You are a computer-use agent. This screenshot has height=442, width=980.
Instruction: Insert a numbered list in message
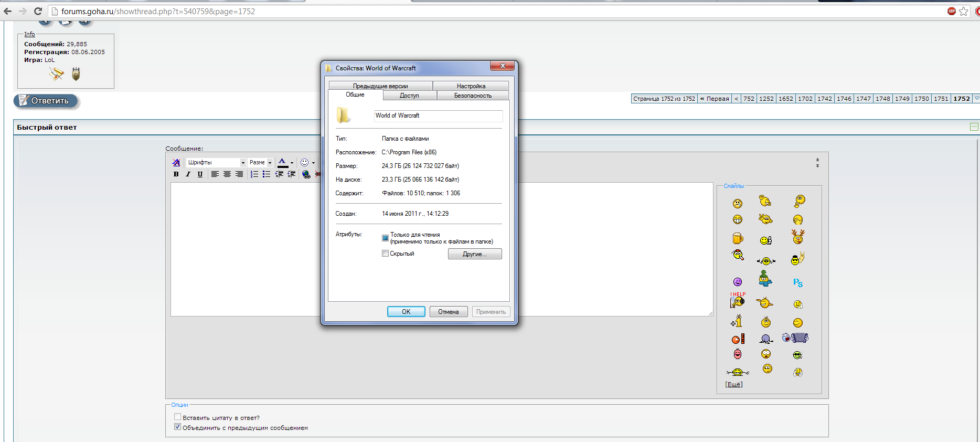pyautogui.click(x=254, y=174)
